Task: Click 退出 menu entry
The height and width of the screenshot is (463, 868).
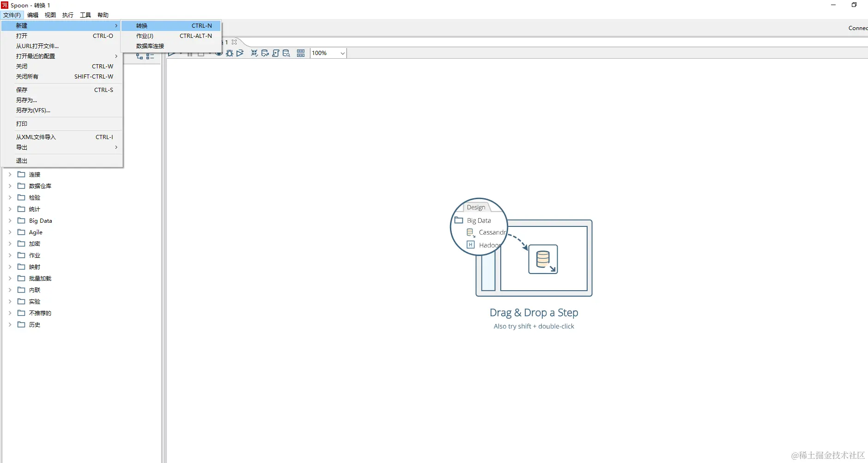Action: click(x=62, y=161)
